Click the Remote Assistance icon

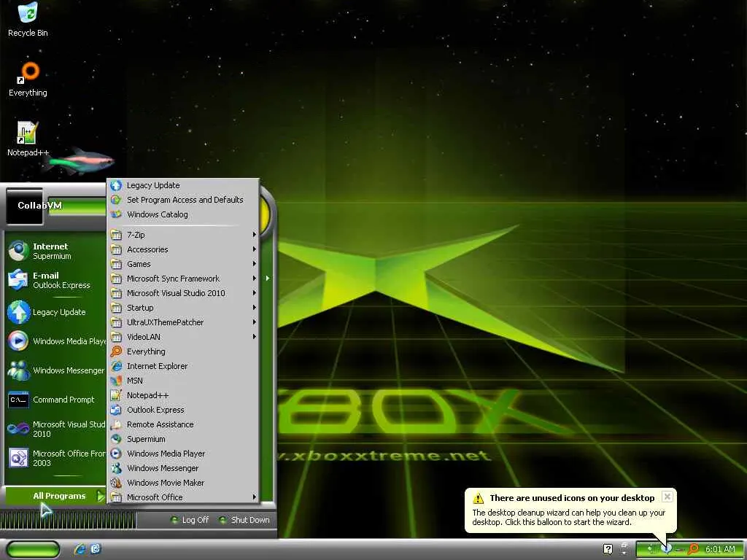click(x=116, y=424)
